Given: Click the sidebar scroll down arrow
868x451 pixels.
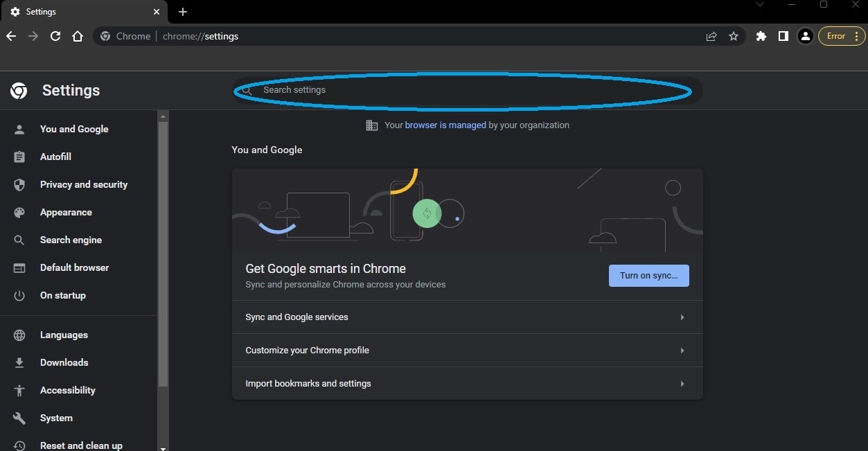Looking at the screenshot, I should coord(163,448).
